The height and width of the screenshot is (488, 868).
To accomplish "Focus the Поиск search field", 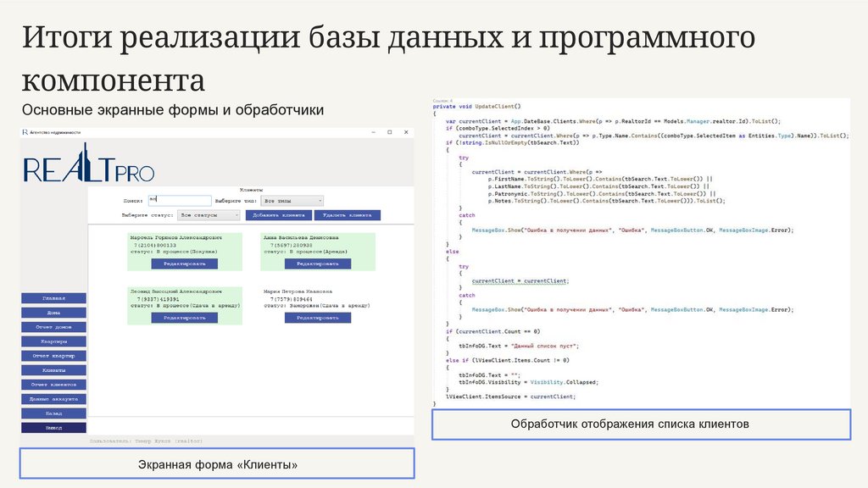I will [180, 200].
